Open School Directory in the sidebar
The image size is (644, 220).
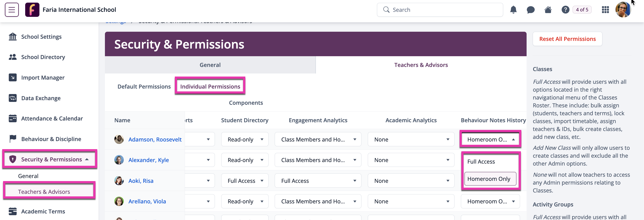tap(43, 57)
